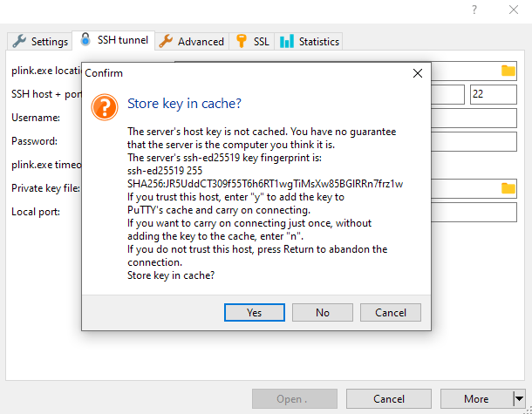Click the bar chart Statistics icon
Viewport: 532px width, 414px height.
click(x=286, y=41)
